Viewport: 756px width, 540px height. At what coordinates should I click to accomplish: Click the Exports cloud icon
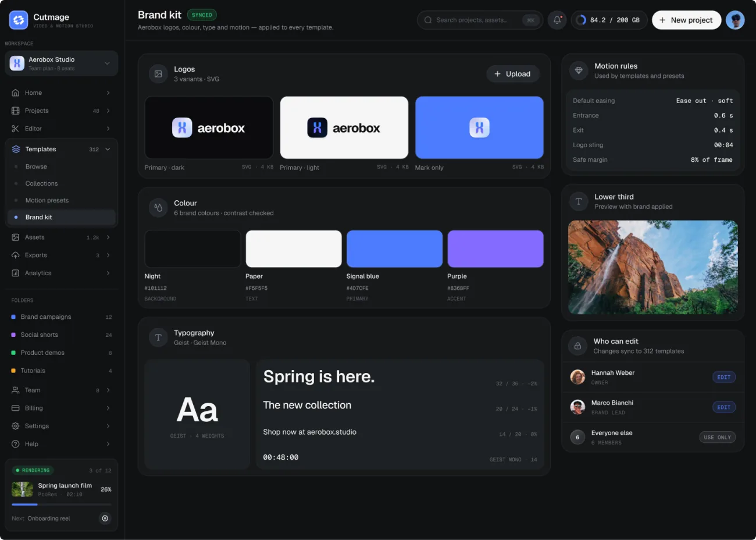click(16, 255)
